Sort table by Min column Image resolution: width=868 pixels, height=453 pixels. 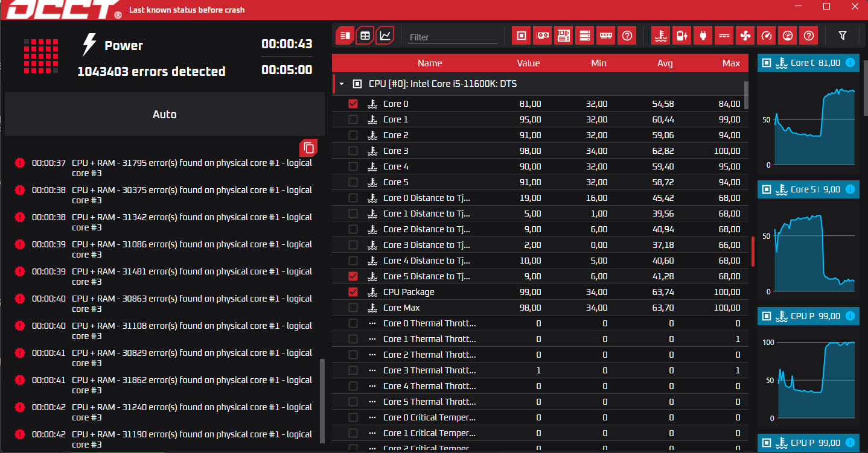(599, 63)
